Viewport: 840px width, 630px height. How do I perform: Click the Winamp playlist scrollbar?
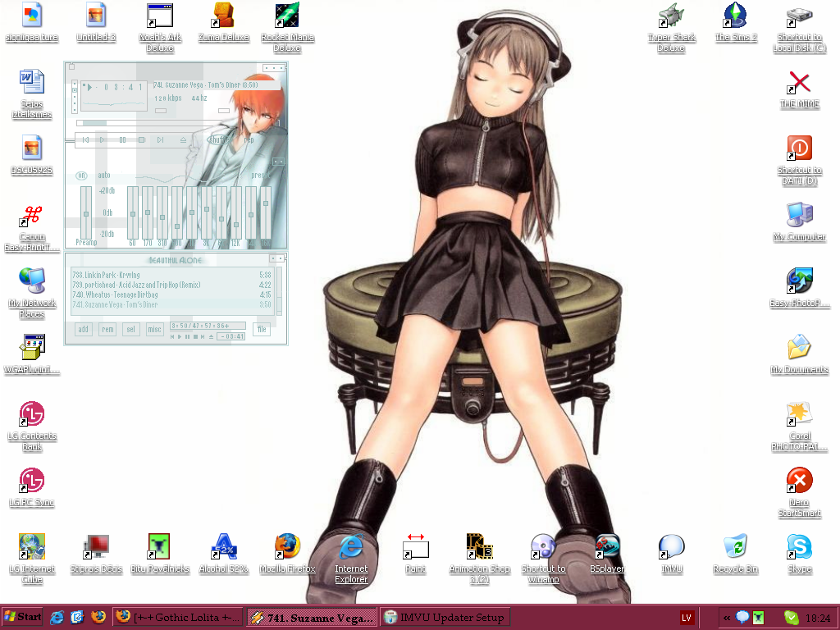pos(279,291)
